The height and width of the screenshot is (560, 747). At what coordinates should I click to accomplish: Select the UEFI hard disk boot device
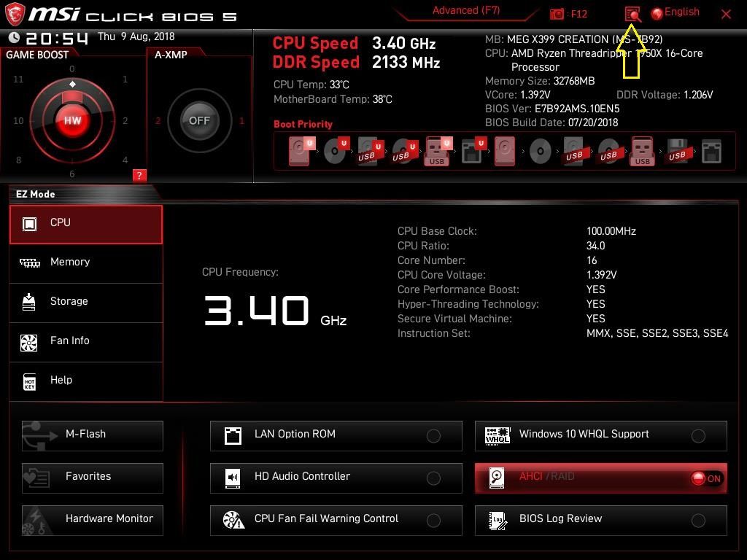301,151
